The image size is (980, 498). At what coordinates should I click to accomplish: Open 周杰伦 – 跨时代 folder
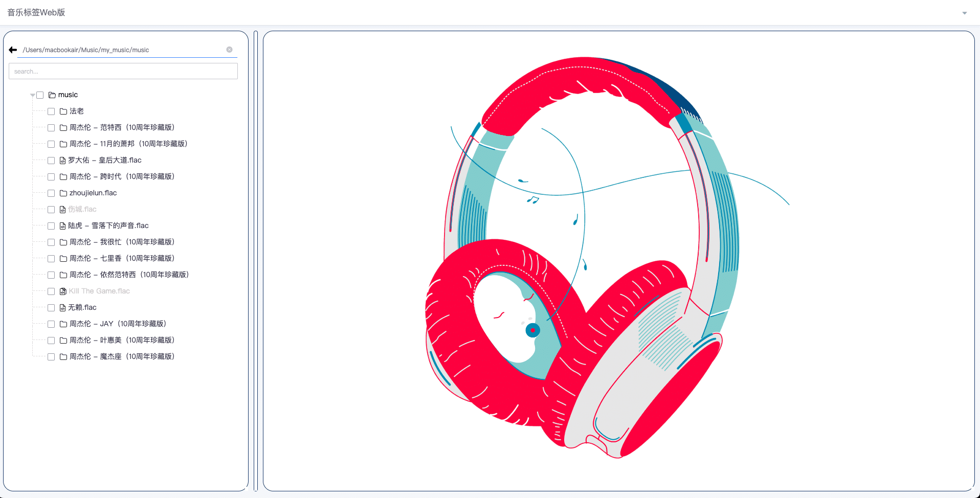(x=123, y=176)
